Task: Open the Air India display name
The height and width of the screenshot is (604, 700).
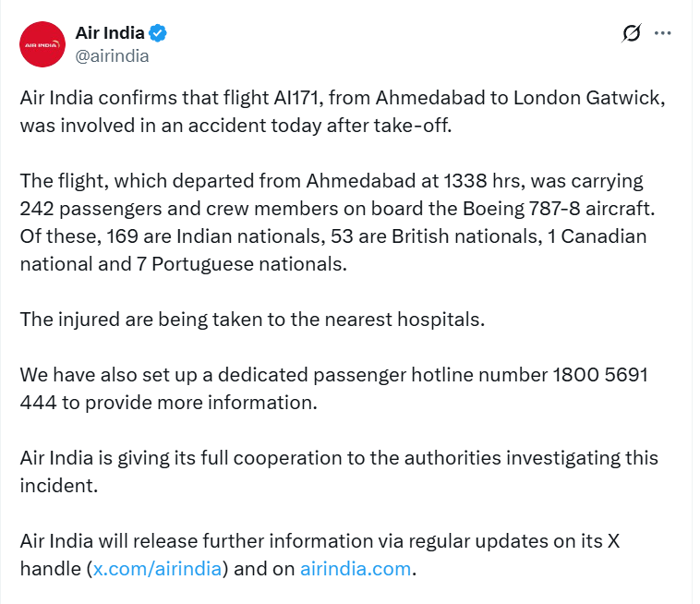Action: (x=109, y=33)
